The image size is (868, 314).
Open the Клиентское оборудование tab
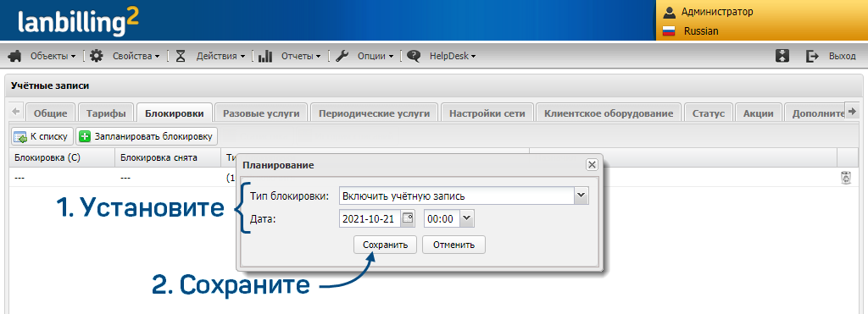pos(609,113)
